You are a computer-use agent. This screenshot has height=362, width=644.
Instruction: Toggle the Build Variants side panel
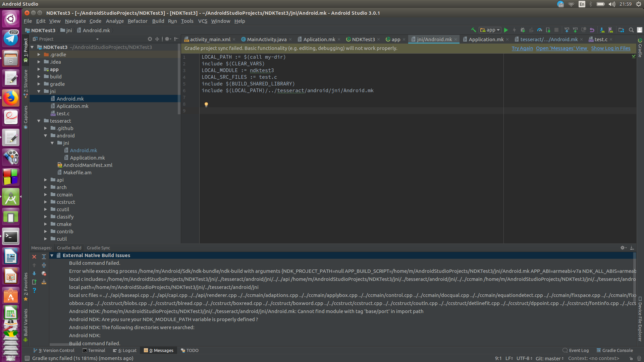coord(26,322)
